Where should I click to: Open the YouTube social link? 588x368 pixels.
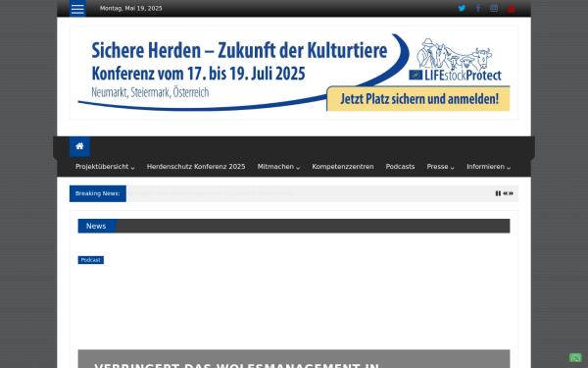511,8
